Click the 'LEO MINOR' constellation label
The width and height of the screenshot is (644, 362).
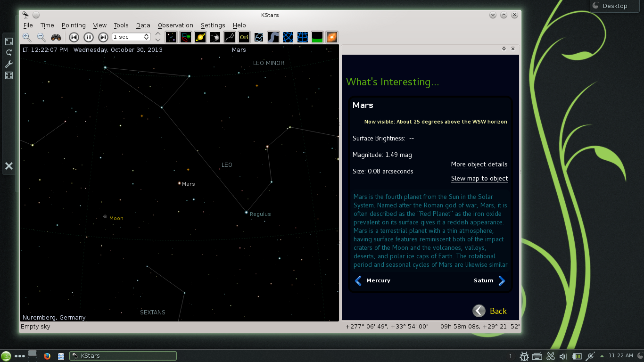point(269,63)
